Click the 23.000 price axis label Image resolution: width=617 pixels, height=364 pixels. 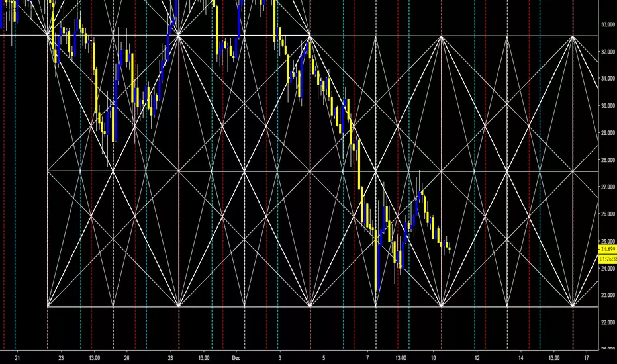[x=608, y=295]
